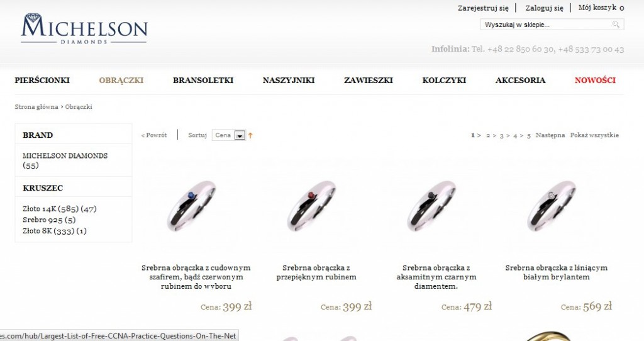Open the blue sapphire silver ring thumbnail
This screenshot has width=644, height=341.
pyautogui.click(x=191, y=206)
